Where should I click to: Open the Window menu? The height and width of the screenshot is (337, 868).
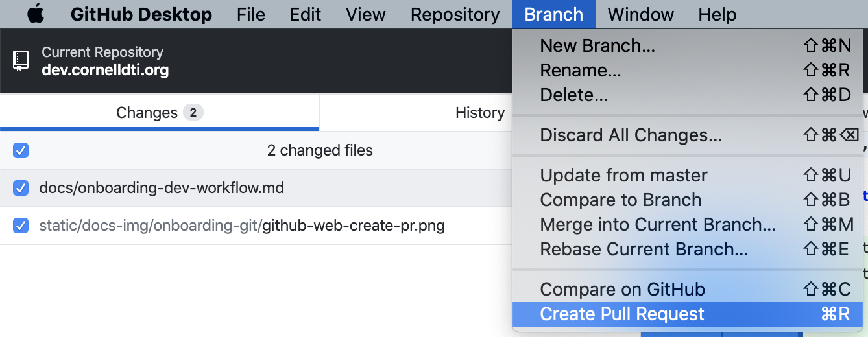(x=641, y=14)
